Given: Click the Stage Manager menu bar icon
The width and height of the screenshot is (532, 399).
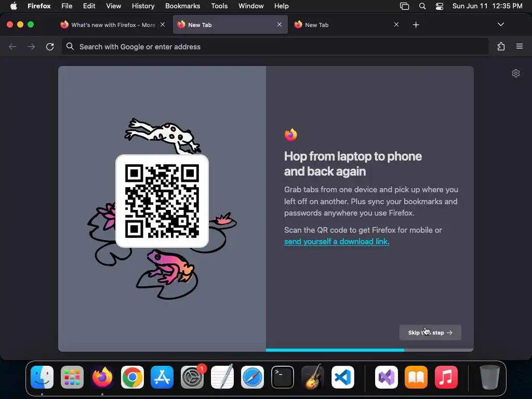Looking at the screenshot, I should [x=404, y=6].
